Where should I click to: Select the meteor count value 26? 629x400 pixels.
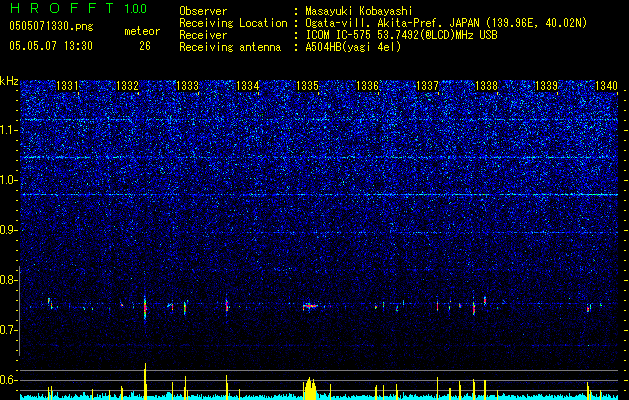click(x=145, y=46)
